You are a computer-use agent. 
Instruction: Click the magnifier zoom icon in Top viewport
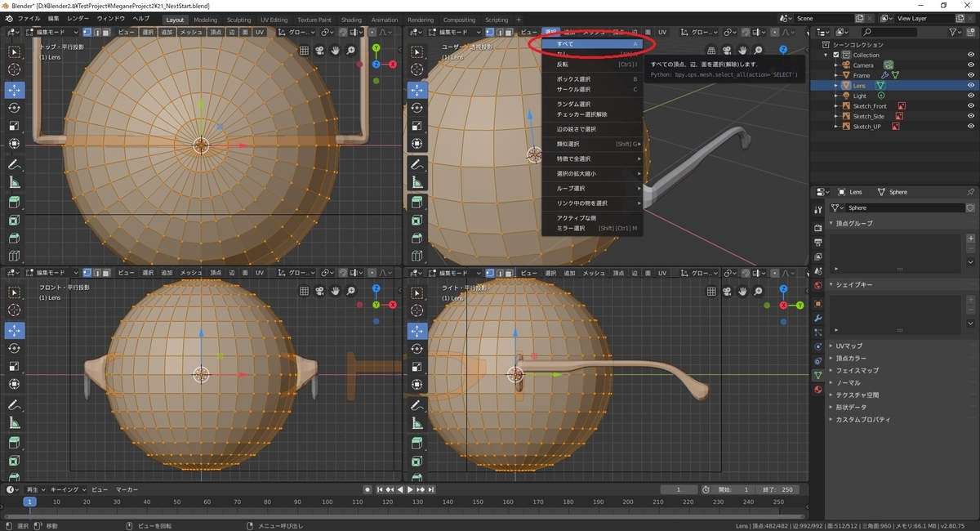pyautogui.click(x=351, y=51)
